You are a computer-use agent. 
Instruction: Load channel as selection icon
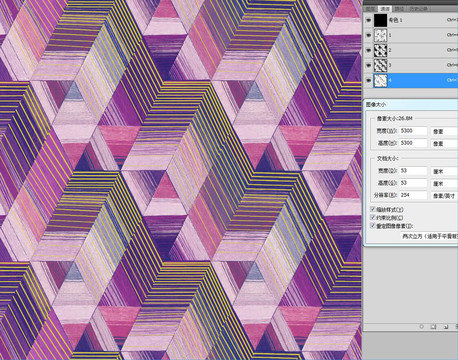(422, 327)
